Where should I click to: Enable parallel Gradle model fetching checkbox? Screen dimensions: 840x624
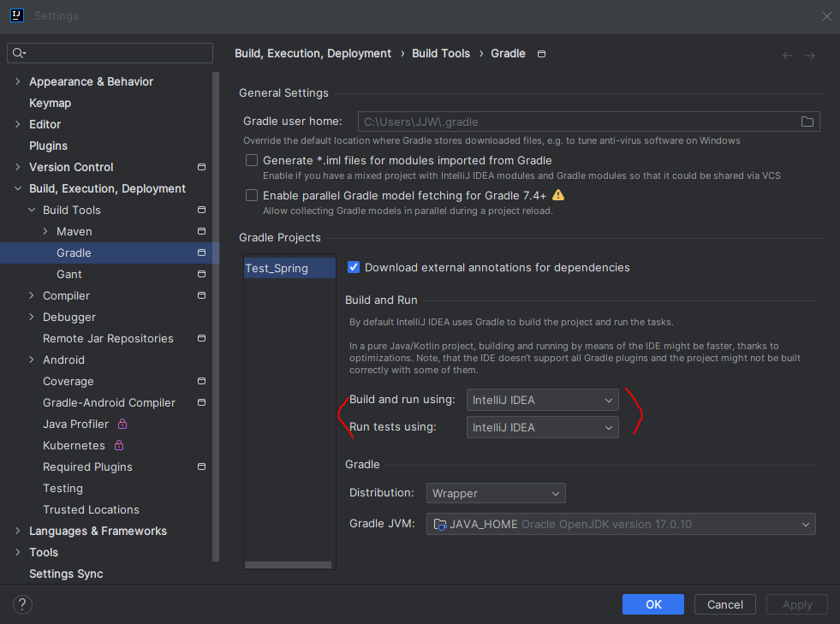tap(252, 195)
